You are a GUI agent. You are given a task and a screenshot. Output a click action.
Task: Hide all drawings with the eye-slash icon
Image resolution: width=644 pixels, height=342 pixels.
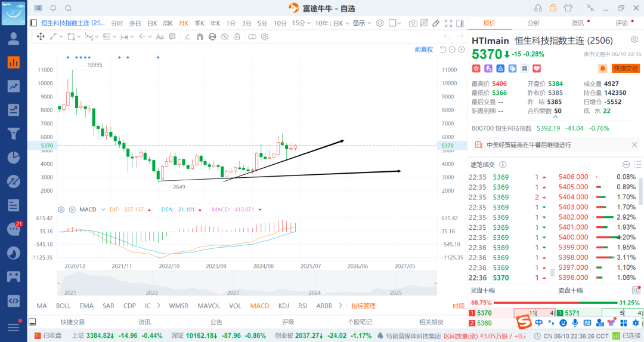[x=225, y=36]
